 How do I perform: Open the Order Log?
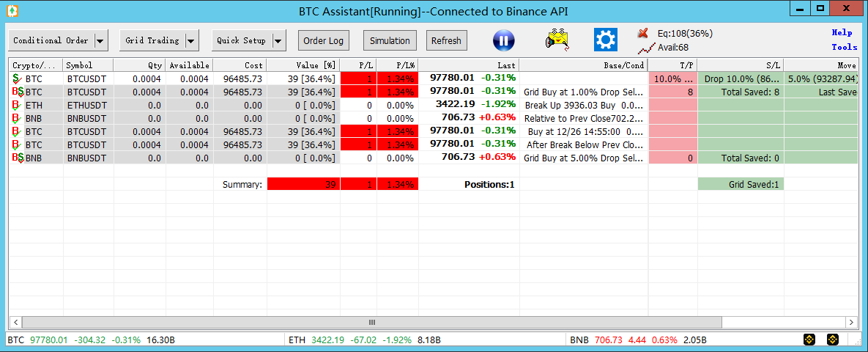click(324, 40)
